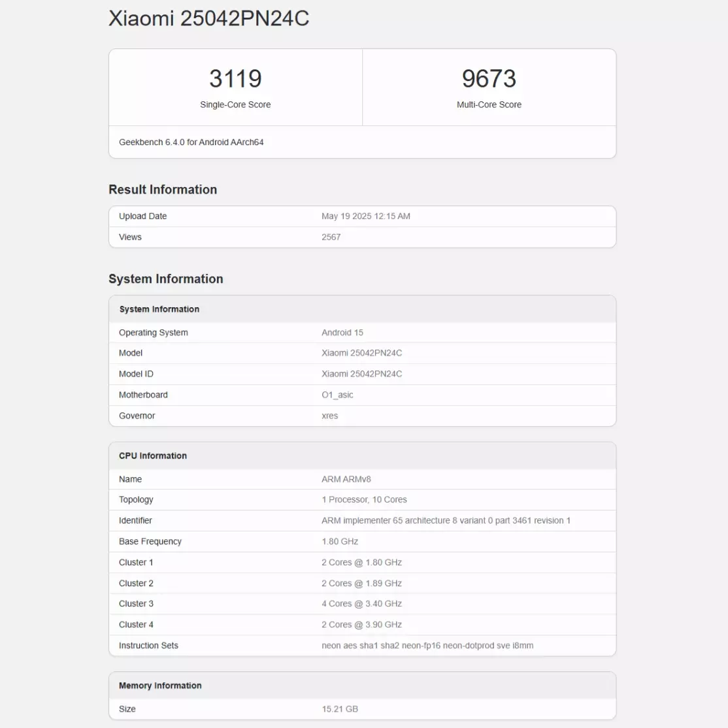Screen dimensions: 728x728
Task: Click the Multi-Core Score label
Action: pos(489,105)
